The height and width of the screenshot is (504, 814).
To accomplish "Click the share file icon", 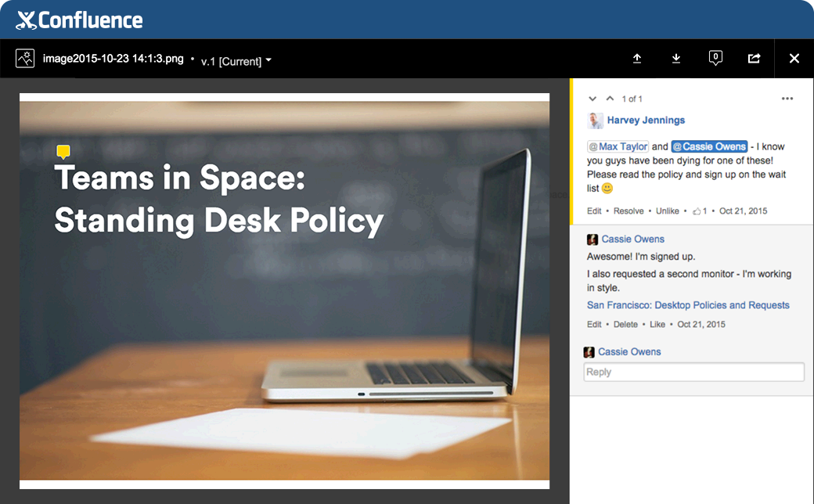I will [x=755, y=59].
